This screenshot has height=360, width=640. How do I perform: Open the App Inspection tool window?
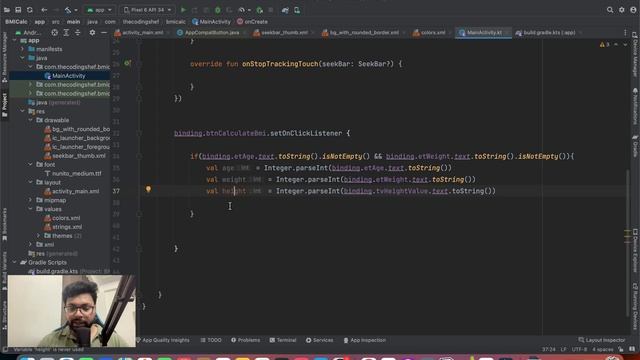[364, 340]
